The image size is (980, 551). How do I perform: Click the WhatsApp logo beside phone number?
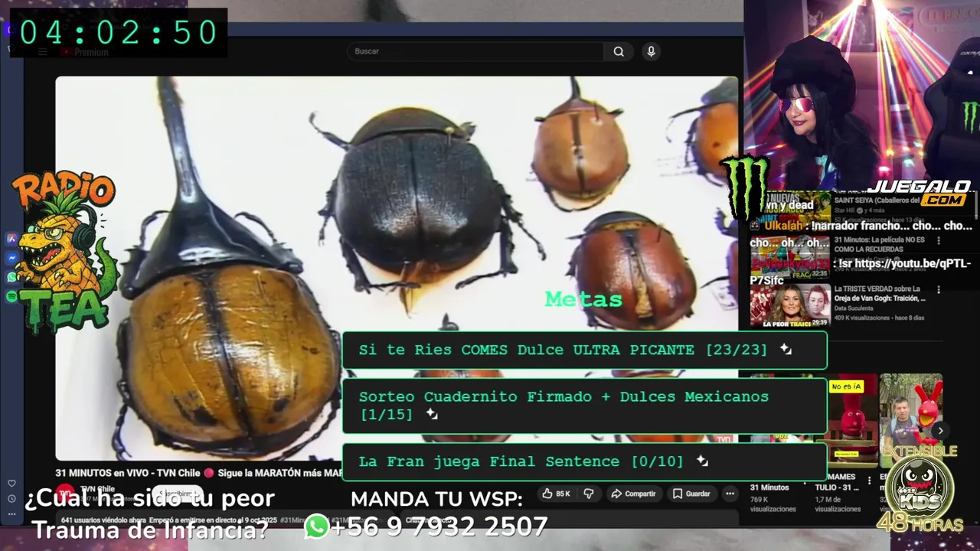(x=316, y=527)
